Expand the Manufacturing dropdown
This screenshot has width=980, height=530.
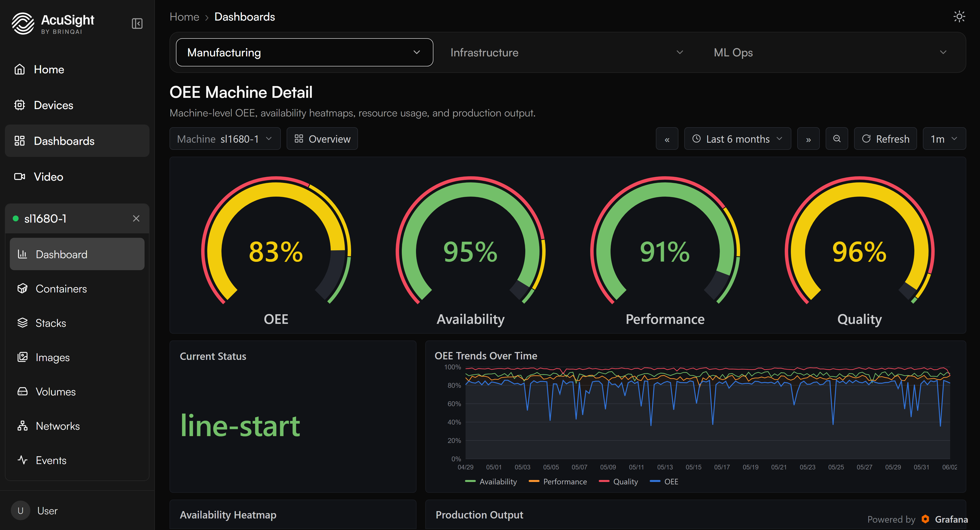coord(304,52)
